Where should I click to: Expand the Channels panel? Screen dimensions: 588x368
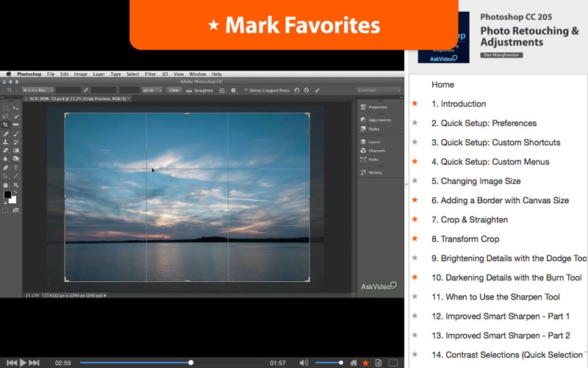[373, 151]
